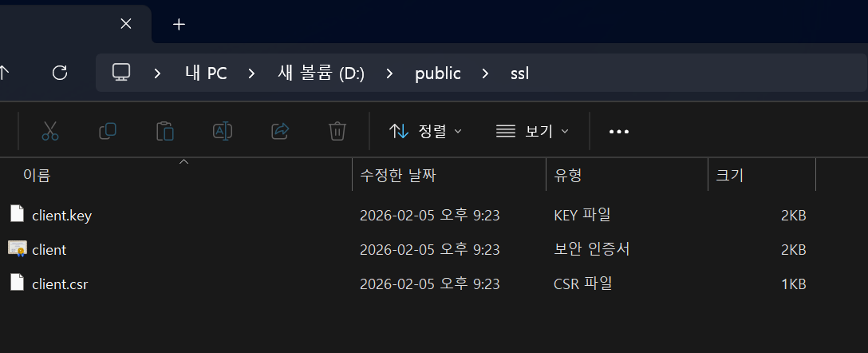Click the Rename icon in toolbar

[x=223, y=131]
